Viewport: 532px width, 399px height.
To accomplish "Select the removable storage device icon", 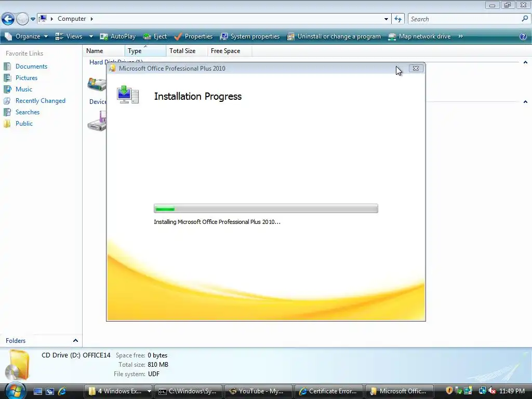I will tap(97, 122).
